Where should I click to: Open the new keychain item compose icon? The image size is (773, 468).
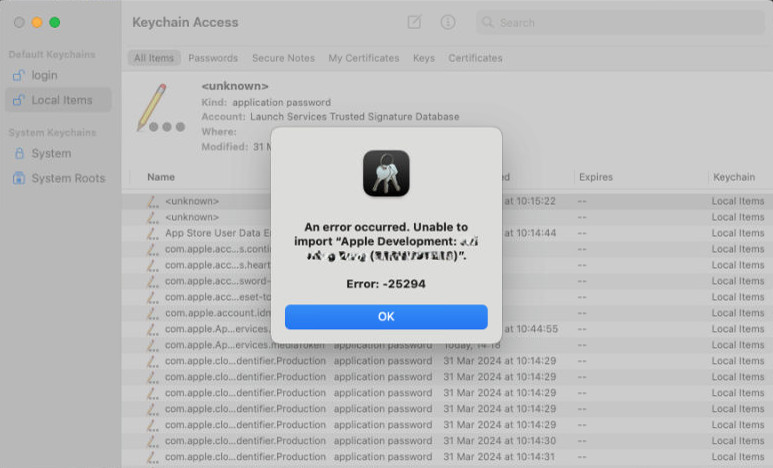[x=414, y=22]
